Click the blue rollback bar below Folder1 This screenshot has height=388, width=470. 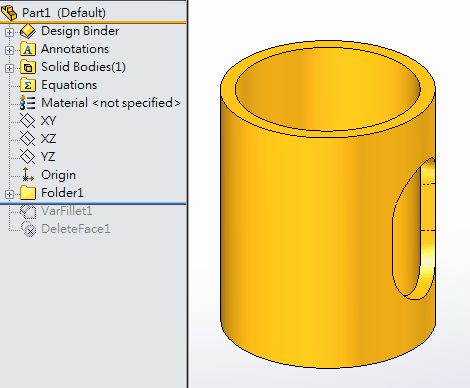[93, 203]
